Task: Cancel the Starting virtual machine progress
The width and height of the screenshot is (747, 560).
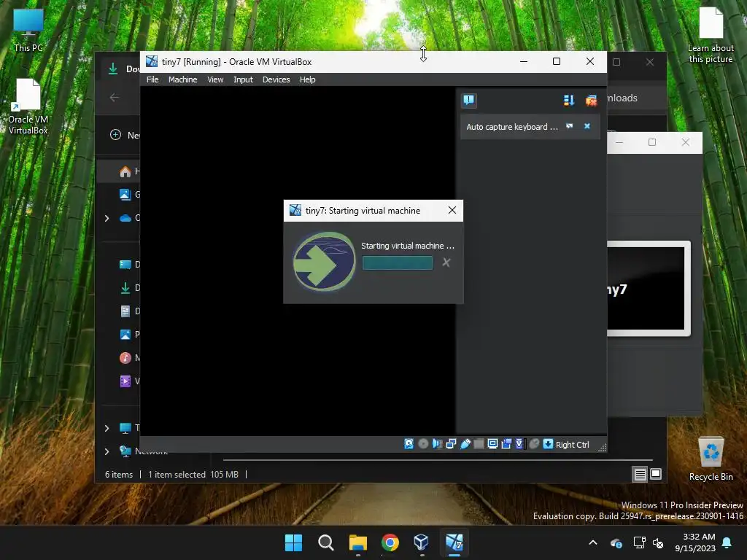Action: tap(446, 262)
